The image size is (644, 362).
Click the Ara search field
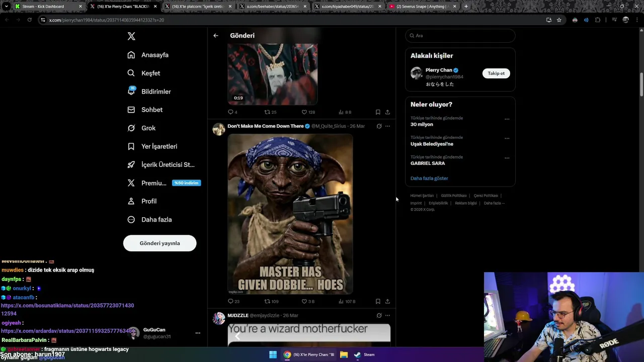click(x=460, y=36)
